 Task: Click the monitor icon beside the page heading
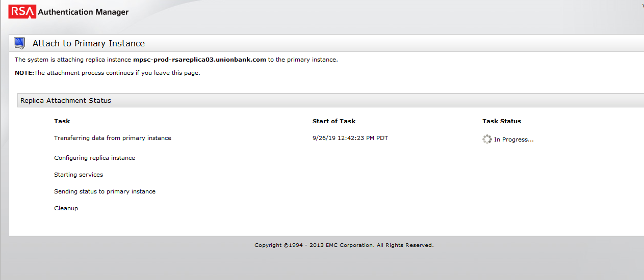pyautogui.click(x=20, y=43)
